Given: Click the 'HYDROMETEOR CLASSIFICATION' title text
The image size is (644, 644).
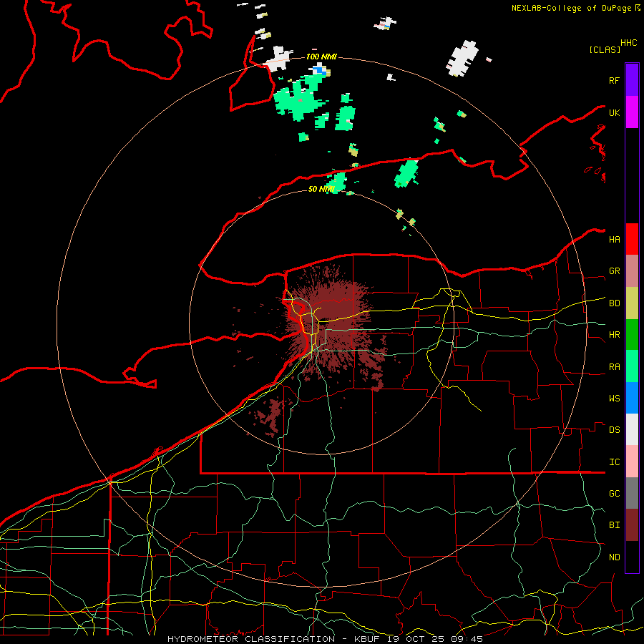Looking at the screenshot, I should [251, 639].
